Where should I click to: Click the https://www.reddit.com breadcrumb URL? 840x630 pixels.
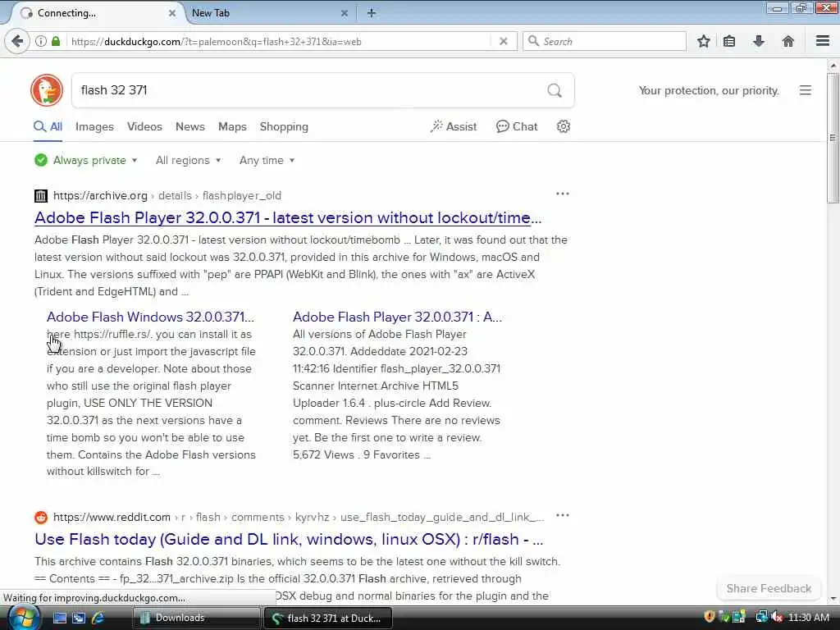112,517
